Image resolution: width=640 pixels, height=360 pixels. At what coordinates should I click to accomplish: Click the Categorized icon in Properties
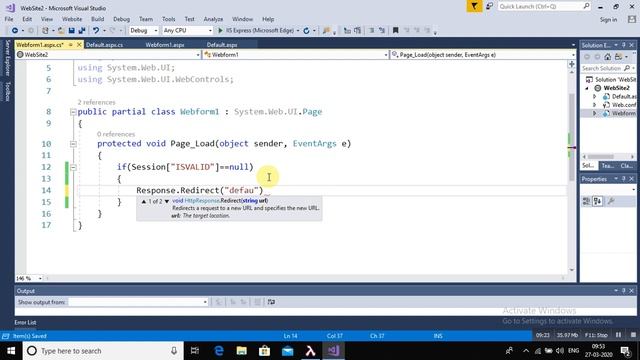[x=587, y=201]
